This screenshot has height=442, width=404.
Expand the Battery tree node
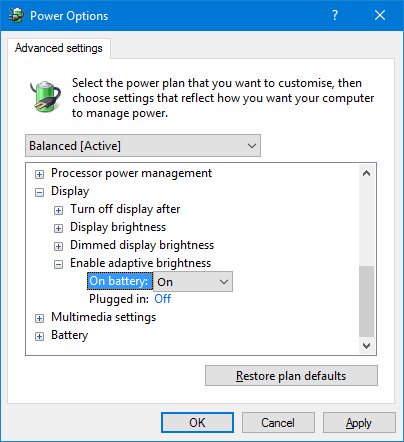click(x=39, y=336)
